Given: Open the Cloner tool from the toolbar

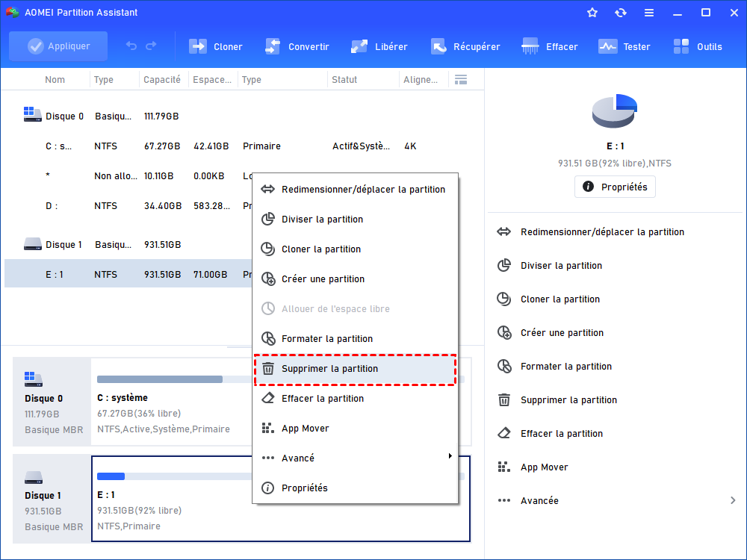Looking at the screenshot, I should point(215,46).
